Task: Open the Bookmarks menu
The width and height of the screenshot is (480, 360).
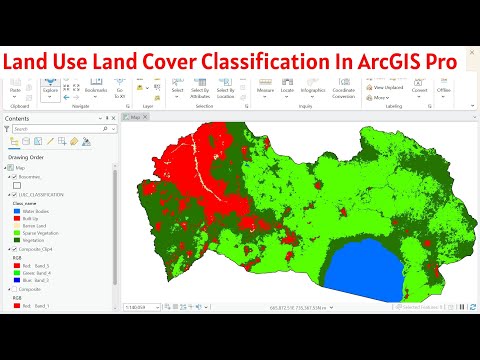Action: (x=96, y=89)
